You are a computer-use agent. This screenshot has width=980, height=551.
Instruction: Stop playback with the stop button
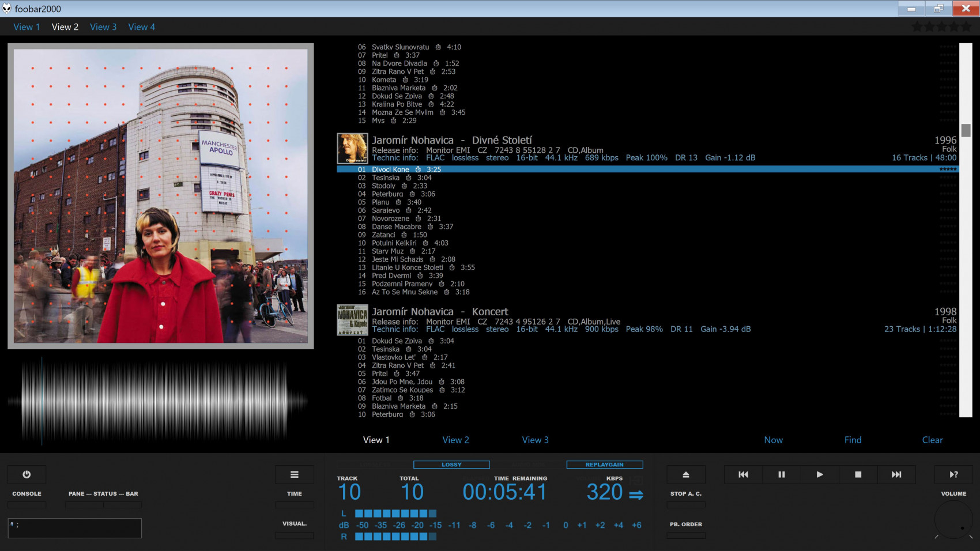point(858,474)
